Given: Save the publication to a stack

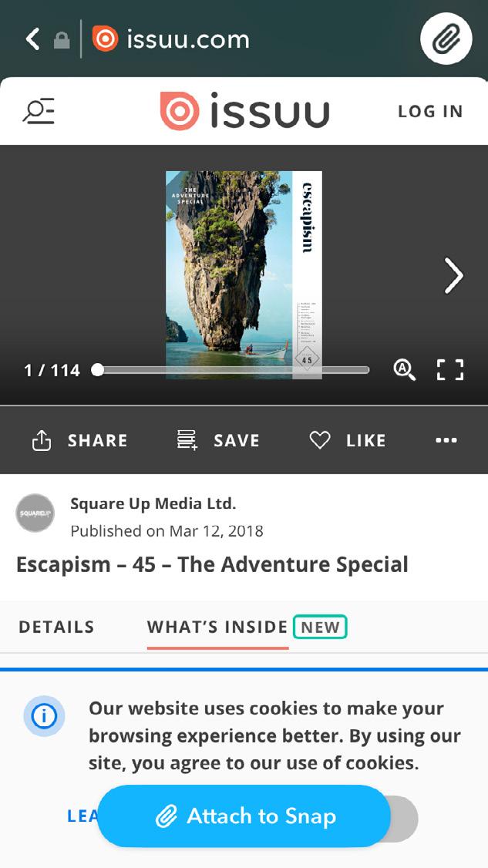Looking at the screenshot, I should (217, 441).
